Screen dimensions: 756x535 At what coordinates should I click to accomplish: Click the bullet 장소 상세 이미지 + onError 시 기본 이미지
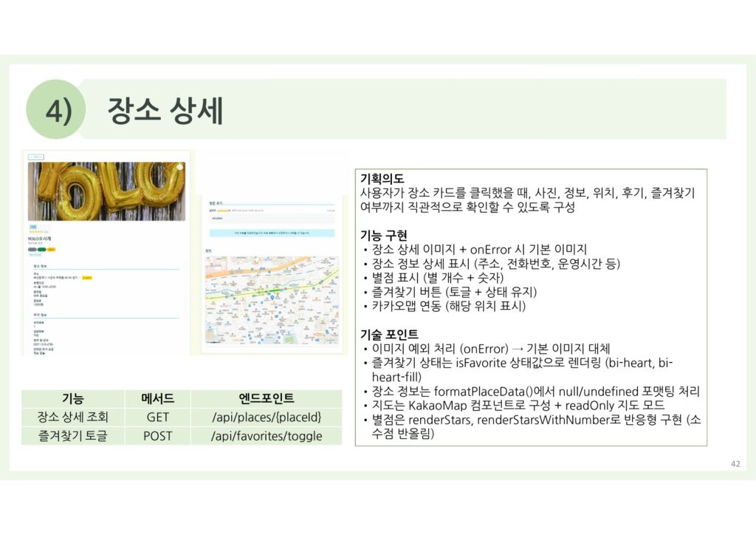tap(479, 250)
